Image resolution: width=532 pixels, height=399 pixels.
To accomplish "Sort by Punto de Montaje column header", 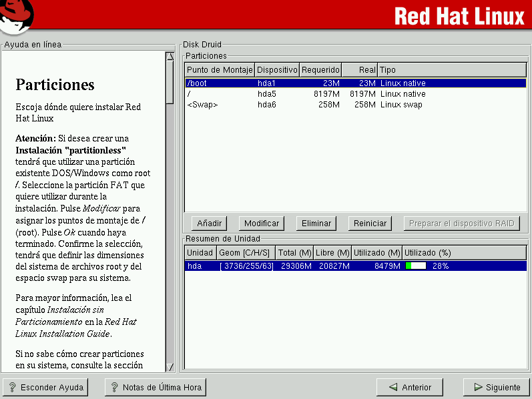I will [220, 69].
